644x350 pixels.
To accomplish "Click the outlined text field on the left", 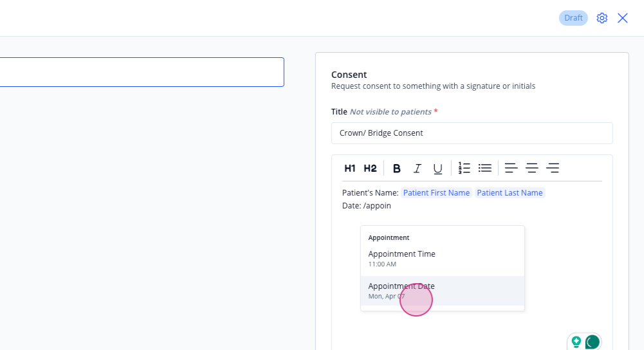I will pos(142,72).
